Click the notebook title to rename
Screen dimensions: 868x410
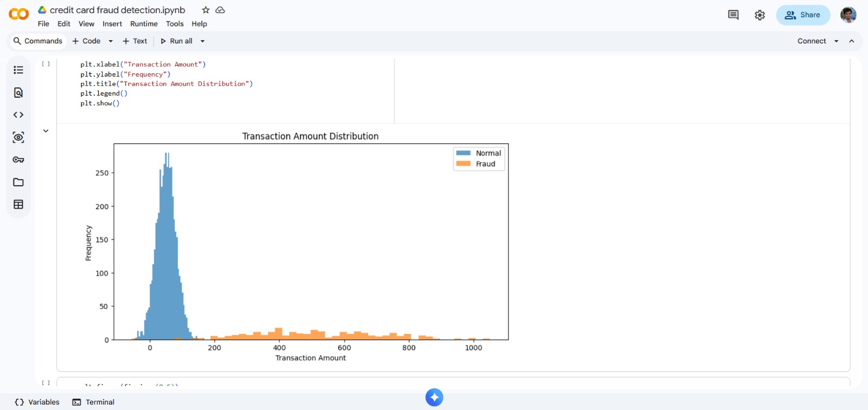point(117,10)
